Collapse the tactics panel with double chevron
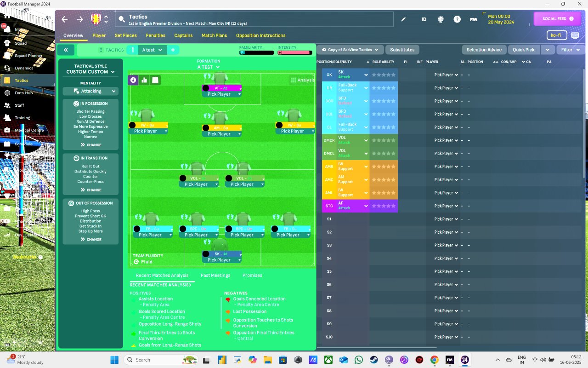 tap(66, 50)
